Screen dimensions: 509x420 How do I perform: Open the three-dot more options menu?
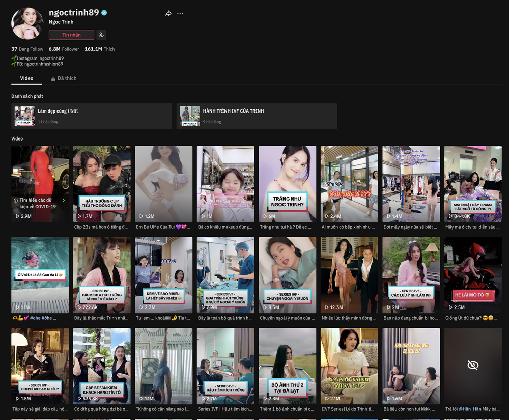point(180,13)
